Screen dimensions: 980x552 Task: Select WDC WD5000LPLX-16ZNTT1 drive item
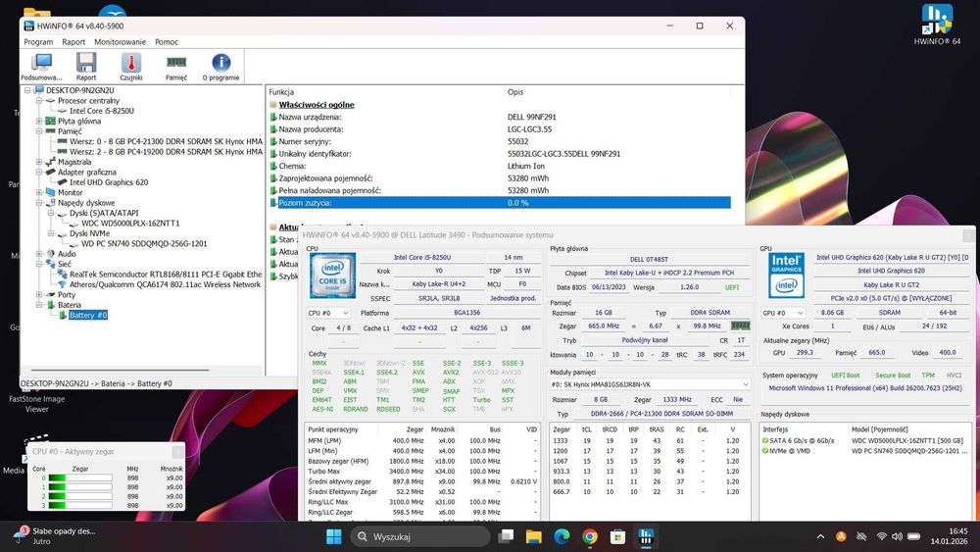click(130, 224)
